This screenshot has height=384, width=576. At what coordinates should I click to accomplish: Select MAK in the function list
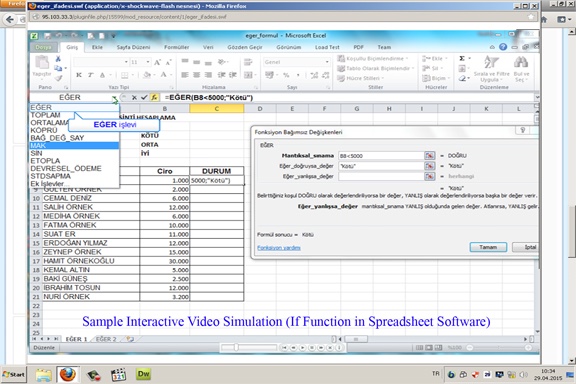[74, 146]
